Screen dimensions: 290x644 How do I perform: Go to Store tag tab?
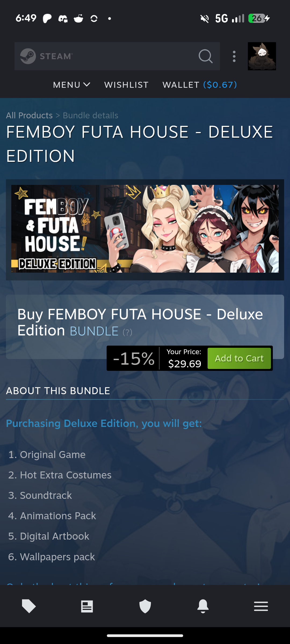click(x=29, y=606)
